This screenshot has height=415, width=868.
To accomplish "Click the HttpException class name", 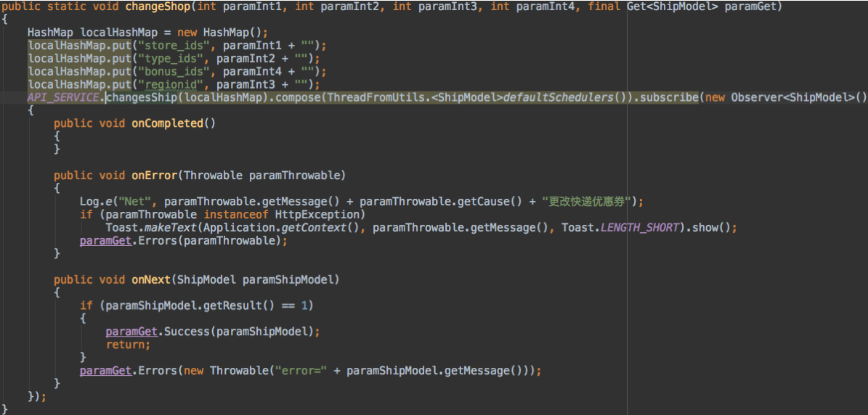I will 317,215.
